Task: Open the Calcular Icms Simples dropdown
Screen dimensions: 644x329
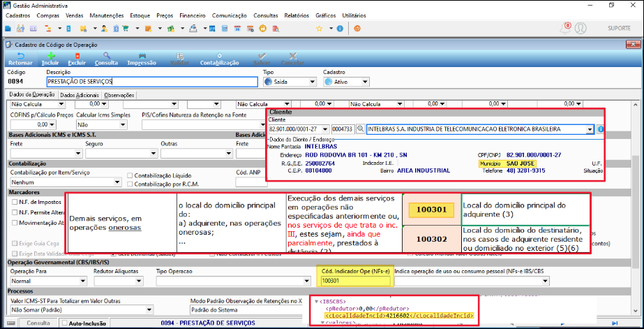Action: 103,124
